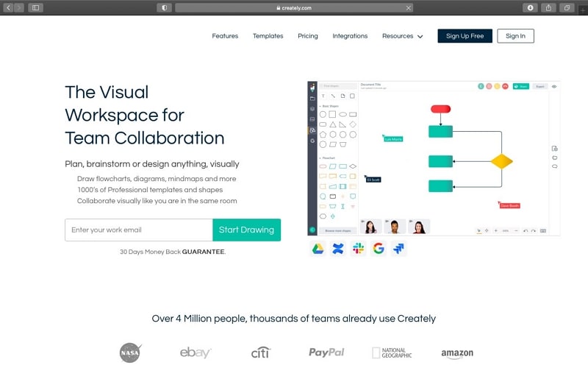Click the Google Drive integration icon
The height and width of the screenshot is (368, 588).
[x=318, y=249]
